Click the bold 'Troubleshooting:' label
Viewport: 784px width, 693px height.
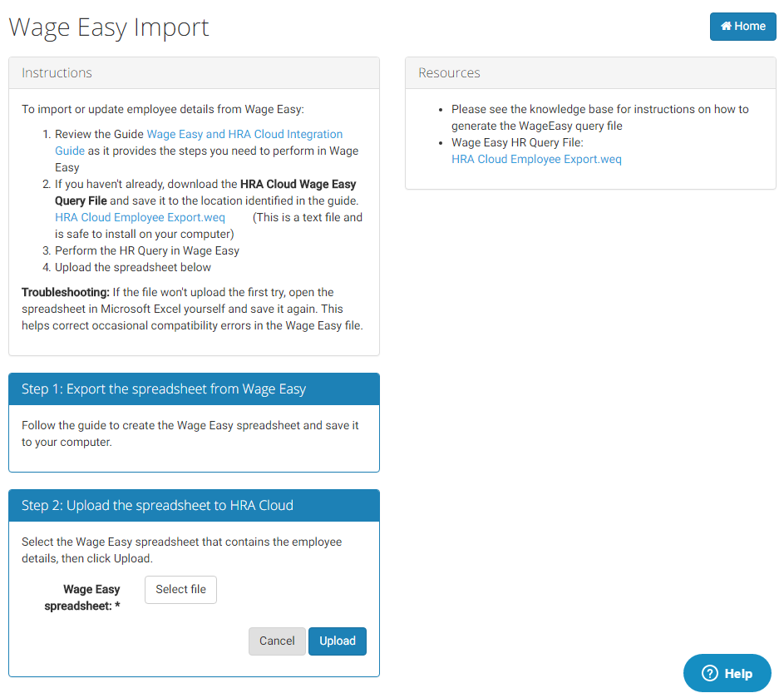click(x=66, y=292)
